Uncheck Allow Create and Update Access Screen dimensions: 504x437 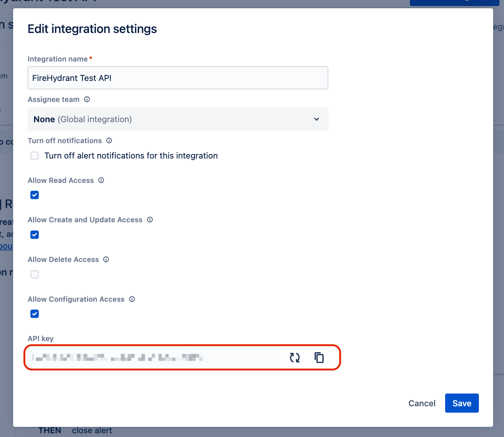pyautogui.click(x=34, y=235)
